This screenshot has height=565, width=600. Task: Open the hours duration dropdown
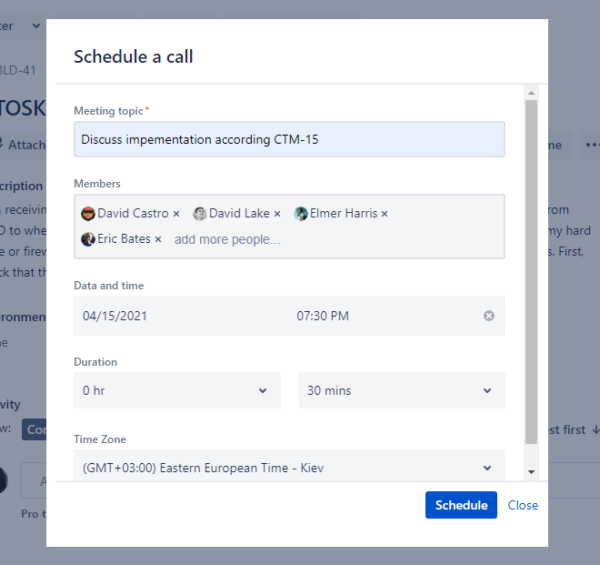pos(177,390)
